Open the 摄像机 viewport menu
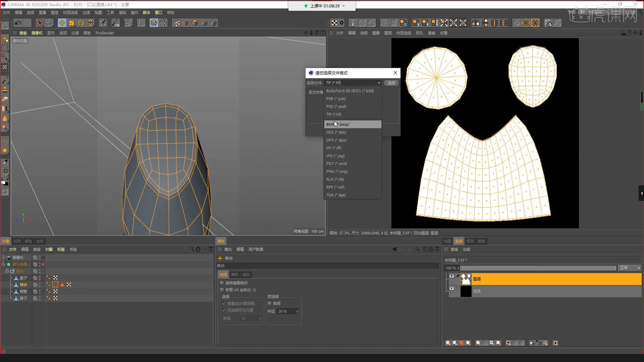This screenshot has height=362, width=644. [37, 33]
